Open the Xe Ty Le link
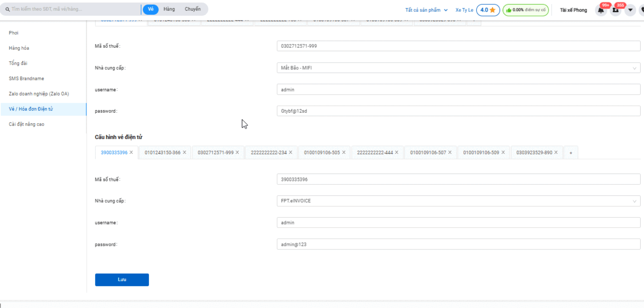Viewport: 644px width, 308px height. click(x=464, y=10)
